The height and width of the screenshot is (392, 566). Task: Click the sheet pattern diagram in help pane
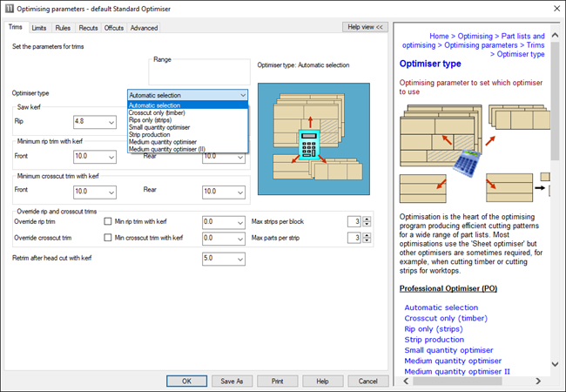(473, 139)
